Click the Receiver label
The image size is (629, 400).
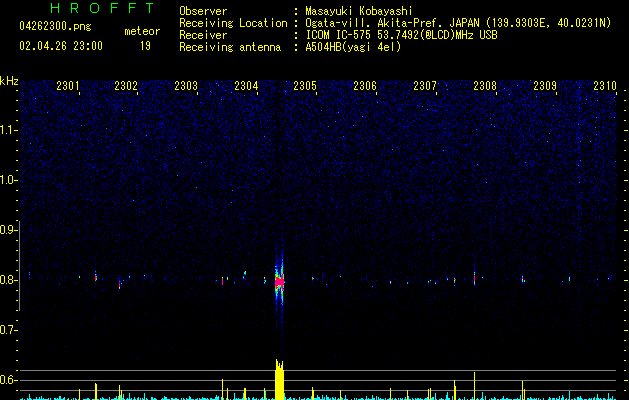[x=203, y=35]
